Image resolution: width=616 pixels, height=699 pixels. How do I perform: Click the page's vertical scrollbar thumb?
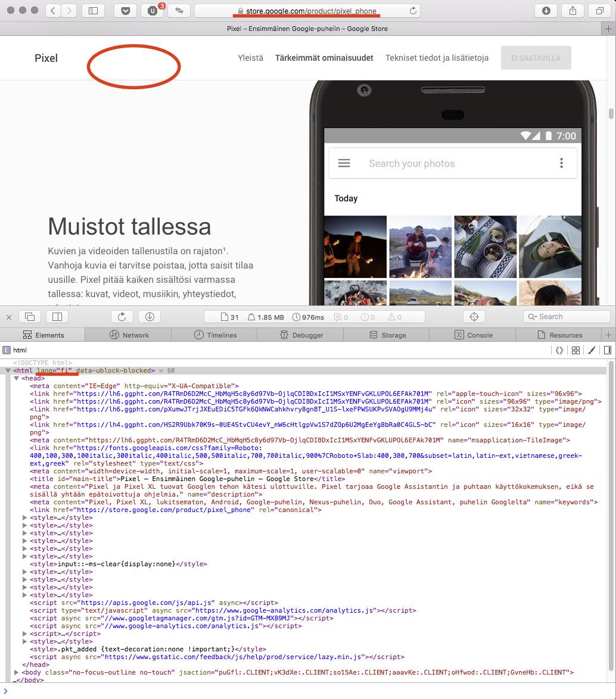pos(611,113)
